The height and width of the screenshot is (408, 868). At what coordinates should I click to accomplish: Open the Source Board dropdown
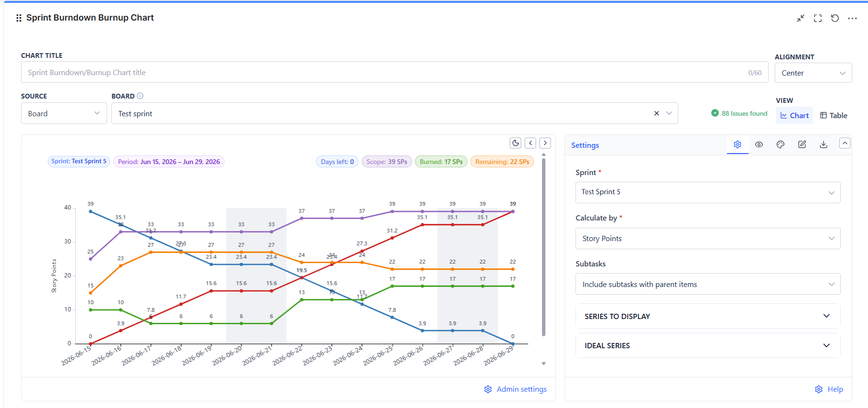coord(64,113)
